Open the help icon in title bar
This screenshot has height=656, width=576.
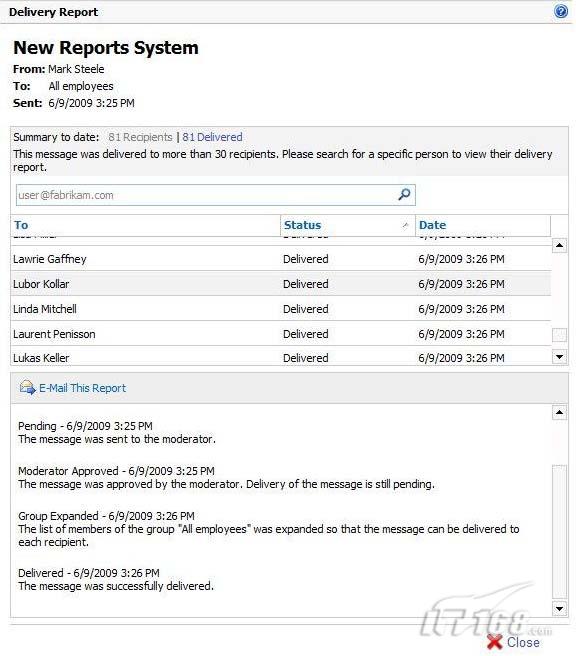(561, 11)
